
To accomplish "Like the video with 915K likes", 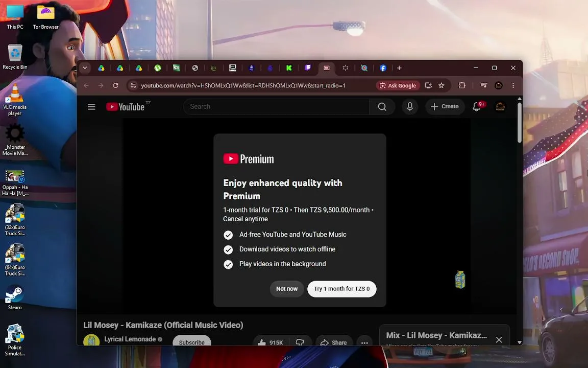I will point(271,341).
